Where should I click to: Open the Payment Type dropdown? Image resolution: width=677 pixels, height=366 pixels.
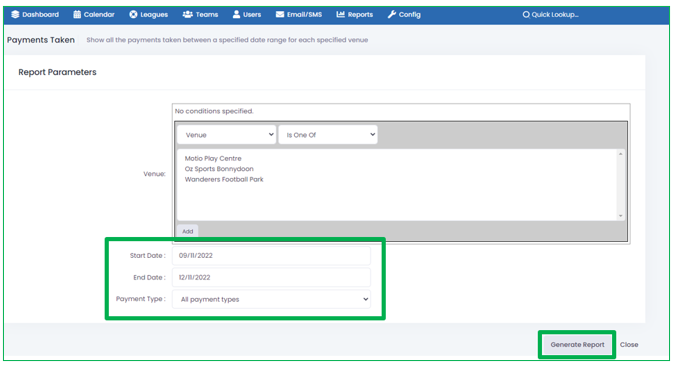point(272,299)
